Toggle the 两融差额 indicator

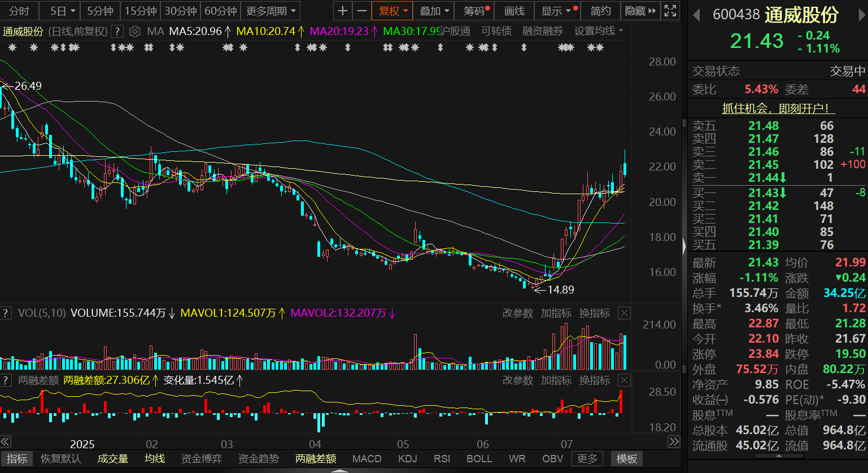pyautogui.click(x=316, y=458)
